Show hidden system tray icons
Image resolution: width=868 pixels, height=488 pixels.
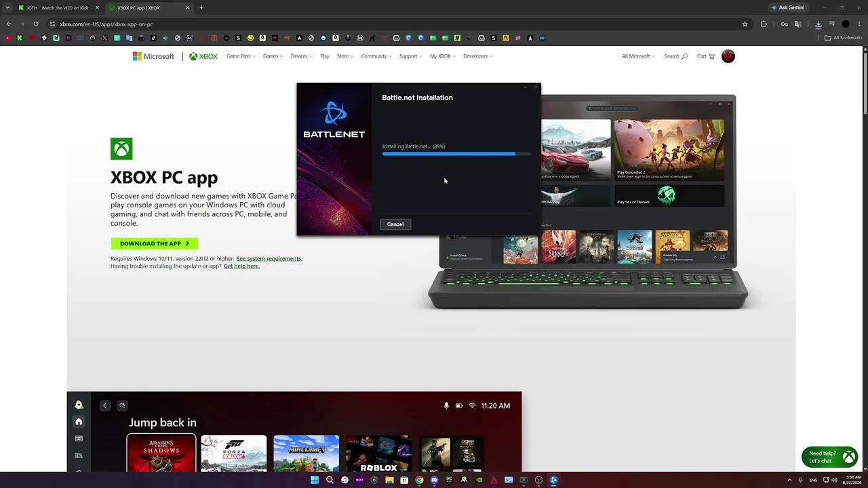(x=789, y=480)
